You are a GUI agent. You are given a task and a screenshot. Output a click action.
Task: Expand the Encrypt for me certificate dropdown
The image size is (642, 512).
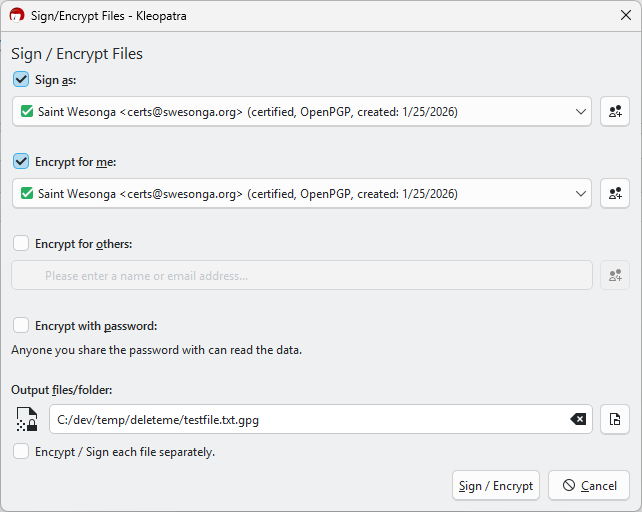pyautogui.click(x=581, y=193)
